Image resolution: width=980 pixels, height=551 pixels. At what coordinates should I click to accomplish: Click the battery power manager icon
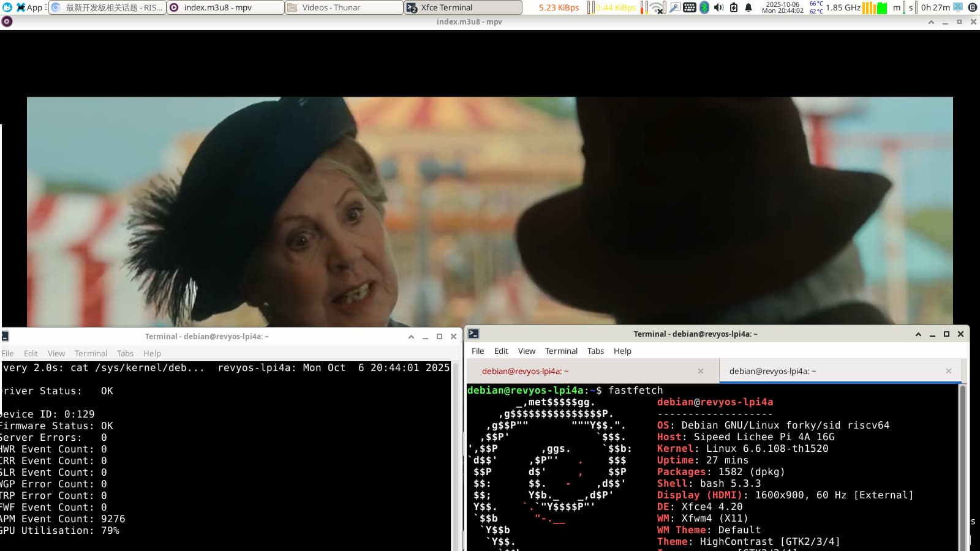point(734,7)
